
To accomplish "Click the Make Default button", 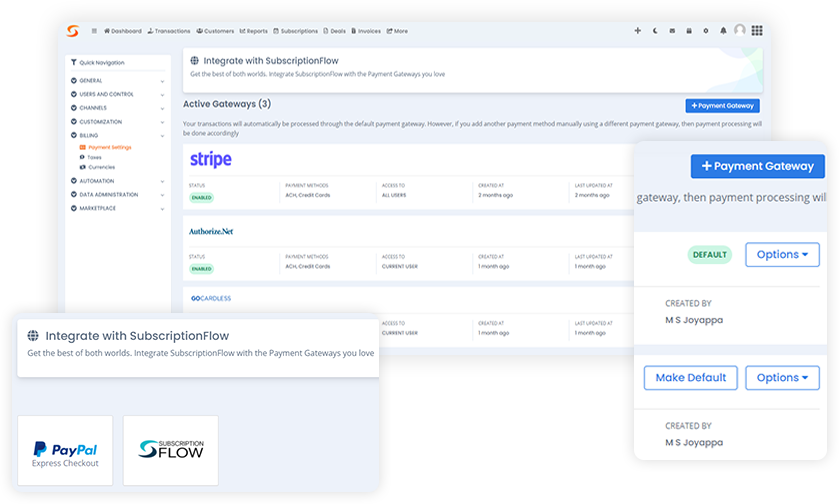I will (691, 378).
